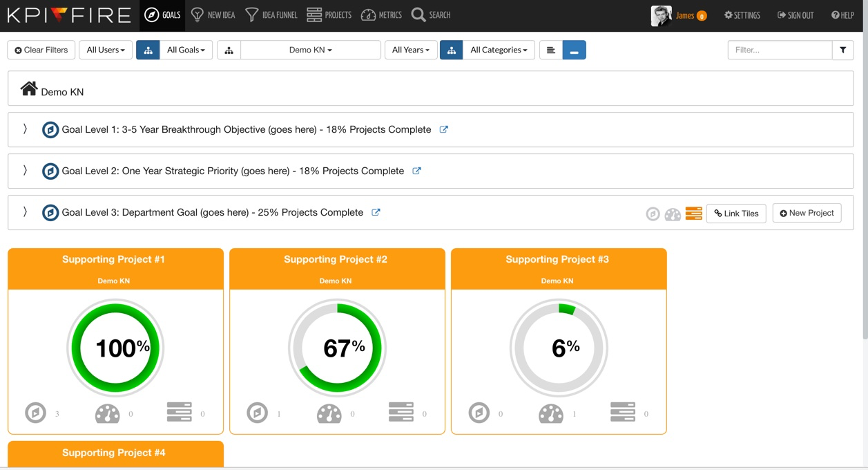
Task: Click the Demo KN home icon
Action: (29, 88)
